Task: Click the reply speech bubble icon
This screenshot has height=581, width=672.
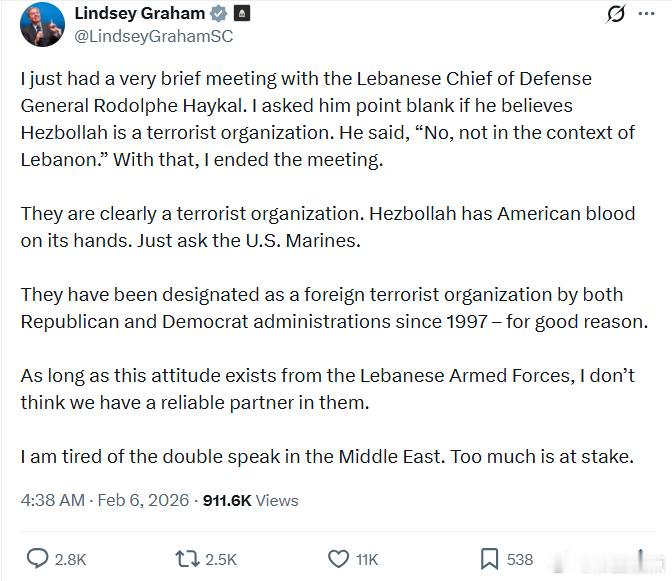Action: click(37, 559)
